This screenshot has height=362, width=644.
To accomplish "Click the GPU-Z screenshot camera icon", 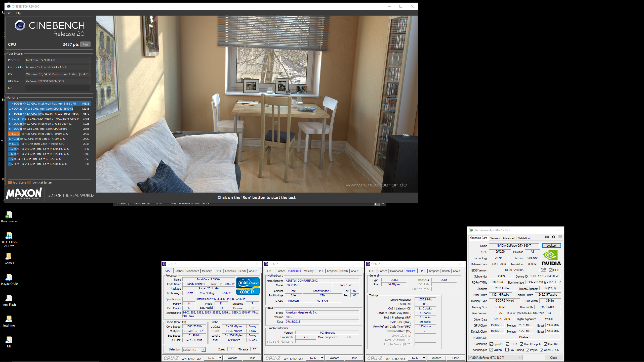I will [x=547, y=237].
